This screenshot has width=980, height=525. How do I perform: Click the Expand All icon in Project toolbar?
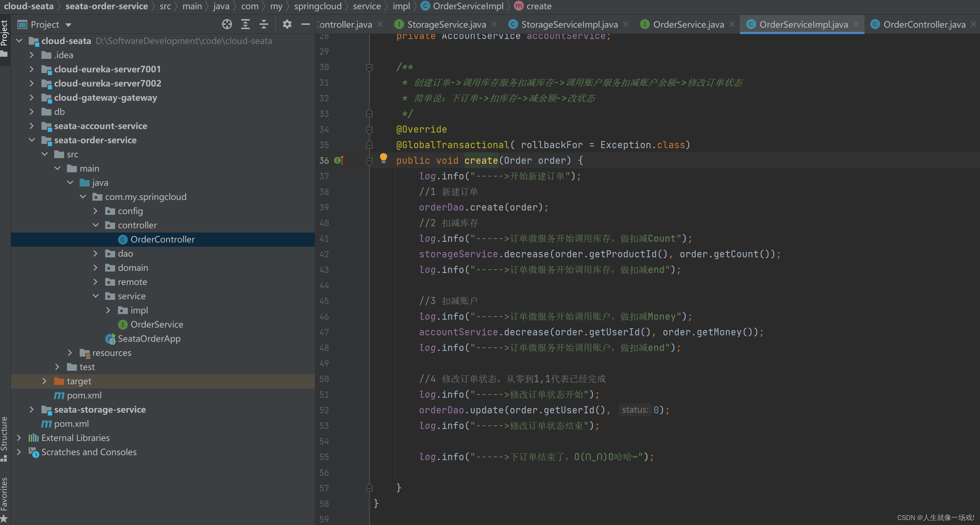point(245,24)
